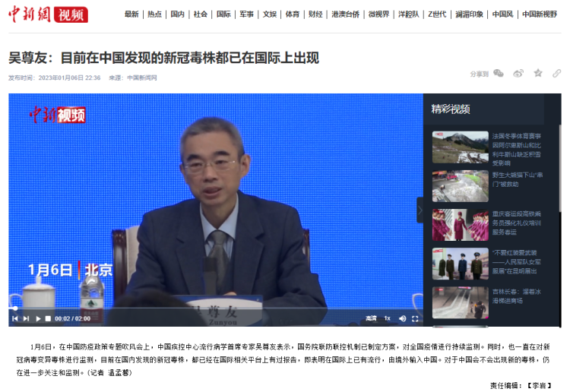This screenshot has width=570, height=392.
Task: Click the star favorite icon
Action: (538, 74)
